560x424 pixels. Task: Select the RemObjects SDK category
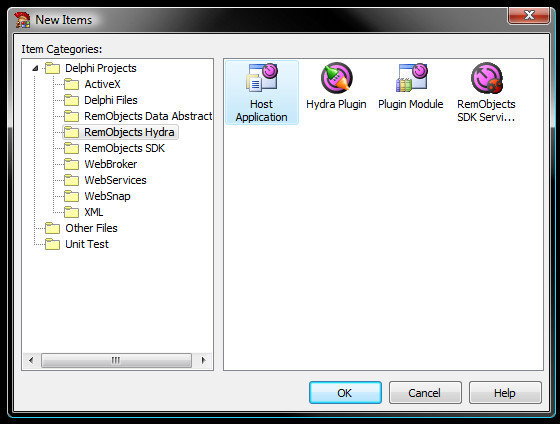124,148
